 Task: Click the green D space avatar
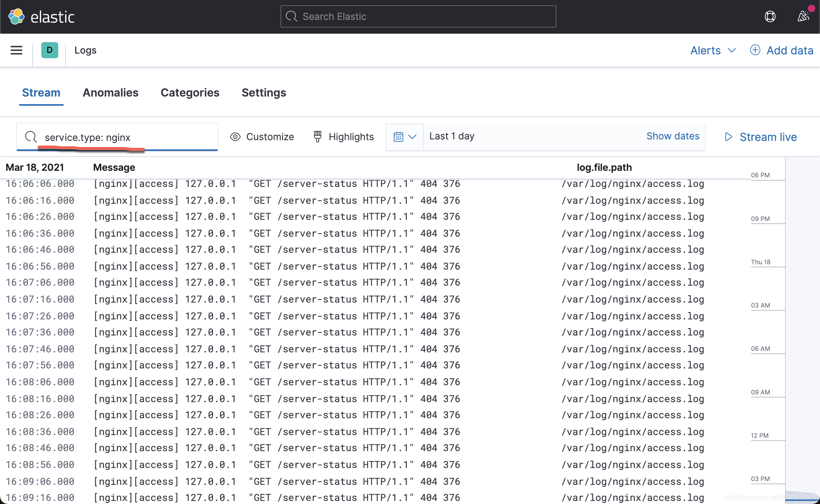(49, 50)
